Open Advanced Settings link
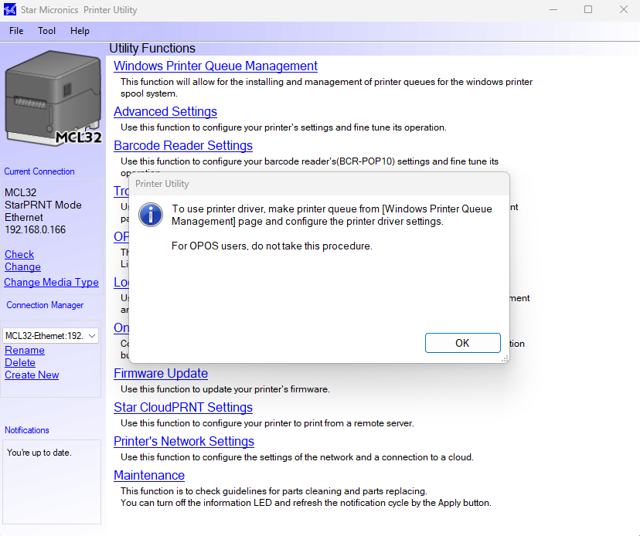This screenshot has height=536, width=640. point(165,112)
